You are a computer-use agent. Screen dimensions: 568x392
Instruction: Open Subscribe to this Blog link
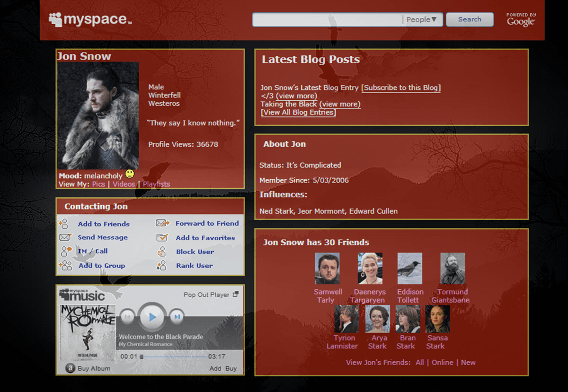pyautogui.click(x=400, y=87)
